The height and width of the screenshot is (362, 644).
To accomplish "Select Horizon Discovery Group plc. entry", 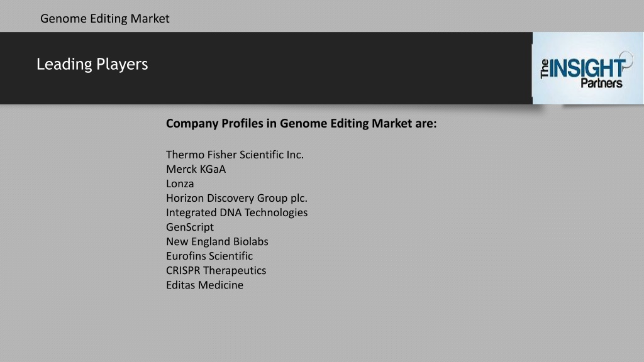I will (236, 198).
